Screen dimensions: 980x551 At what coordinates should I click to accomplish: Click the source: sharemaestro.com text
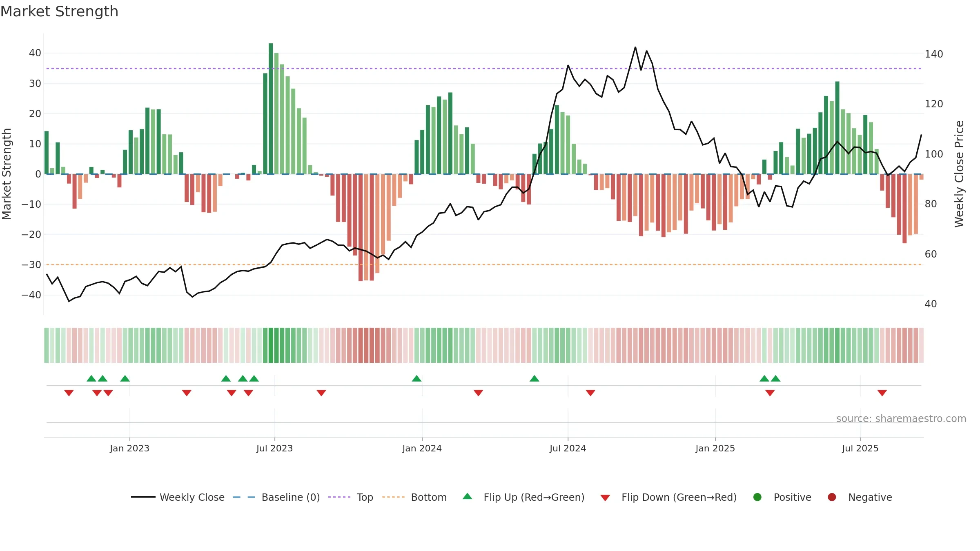click(901, 418)
